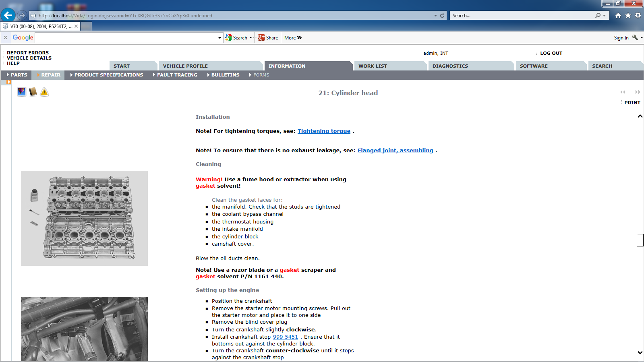
Task: Expand Google toolbar More options
Action: (293, 38)
